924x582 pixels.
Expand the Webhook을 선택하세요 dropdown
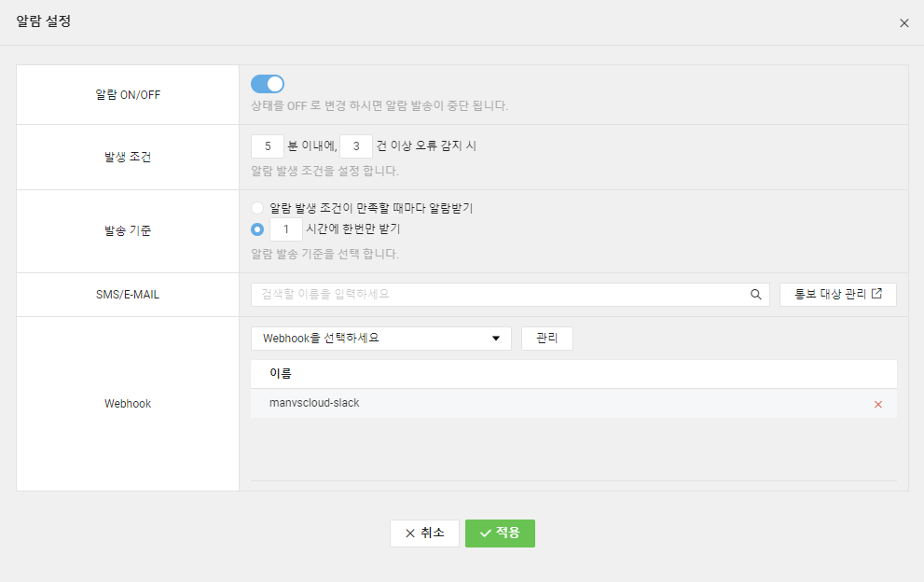click(380, 339)
